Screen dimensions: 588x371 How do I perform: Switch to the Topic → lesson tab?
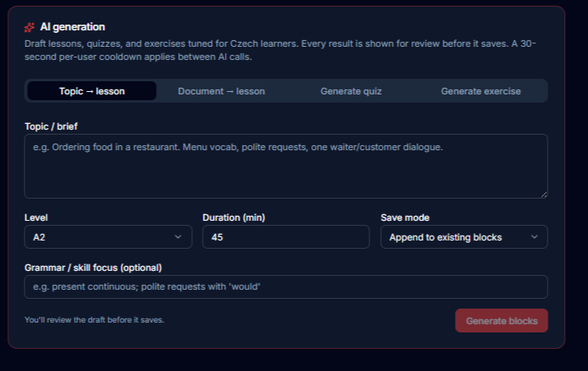pyautogui.click(x=92, y=91)
